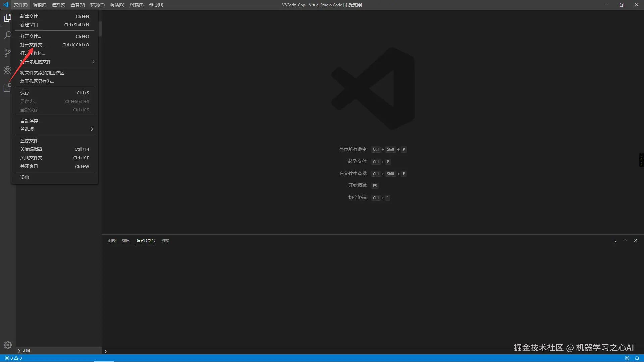Click 保存 in the file menu
The height and width of the screenshot is (362, 644).
coord(55,93)
